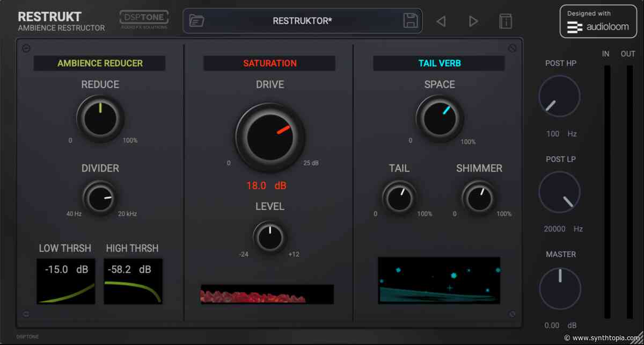The height and width of the screenshot is (345, 644).
Task: Click the RESTRUKTOR* preset name display
Action: 302,21
